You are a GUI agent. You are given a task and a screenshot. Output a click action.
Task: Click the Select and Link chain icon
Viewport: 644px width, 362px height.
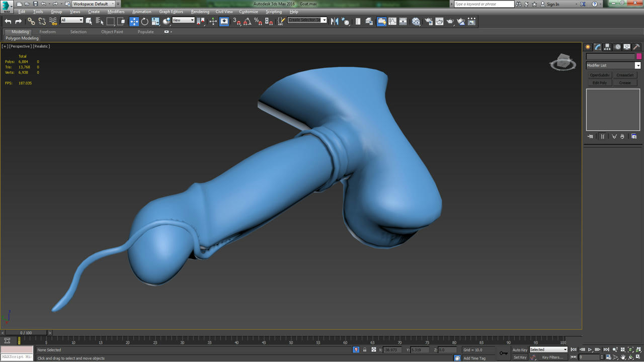coord(31,21)
